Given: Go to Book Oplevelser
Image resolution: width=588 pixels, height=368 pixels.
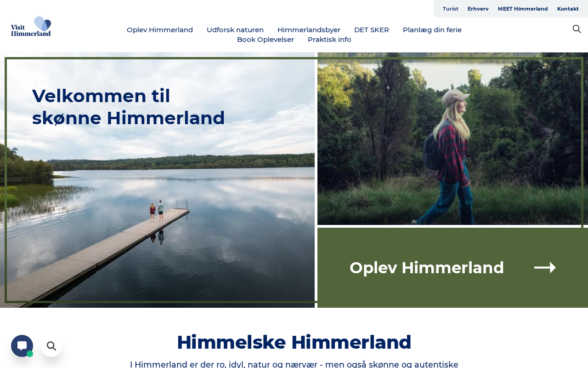Looking at the screenshot, I should coord(266,40).
